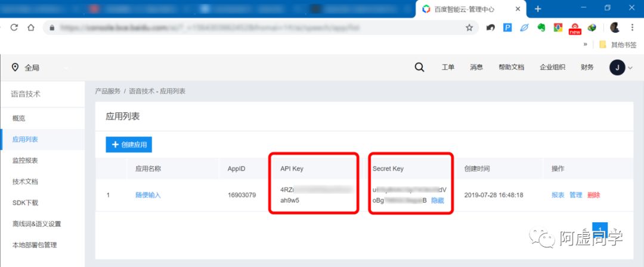
Task: Open the blue feather extension icon
Action: point(525,27)
